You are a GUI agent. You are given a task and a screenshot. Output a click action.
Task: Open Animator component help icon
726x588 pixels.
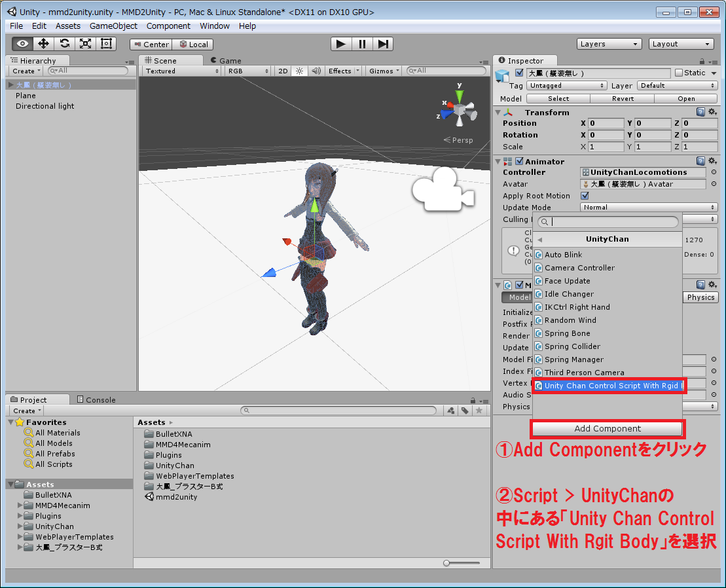coord(700,161)
